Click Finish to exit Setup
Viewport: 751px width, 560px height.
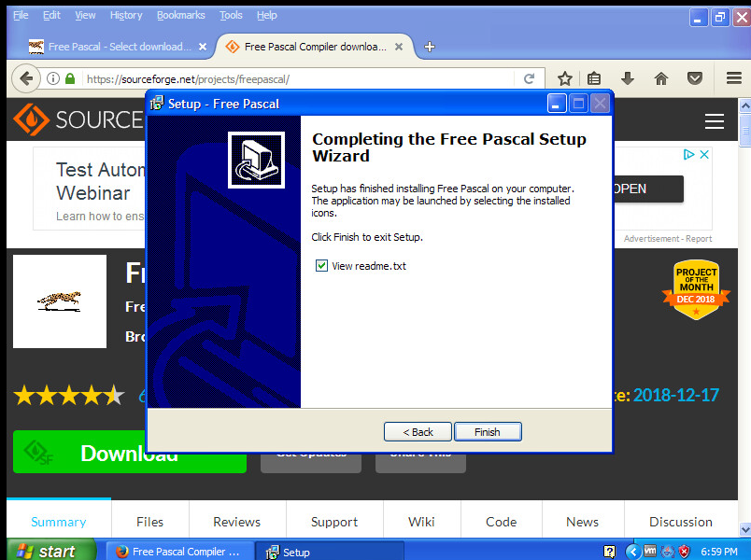tap(488, 432)
